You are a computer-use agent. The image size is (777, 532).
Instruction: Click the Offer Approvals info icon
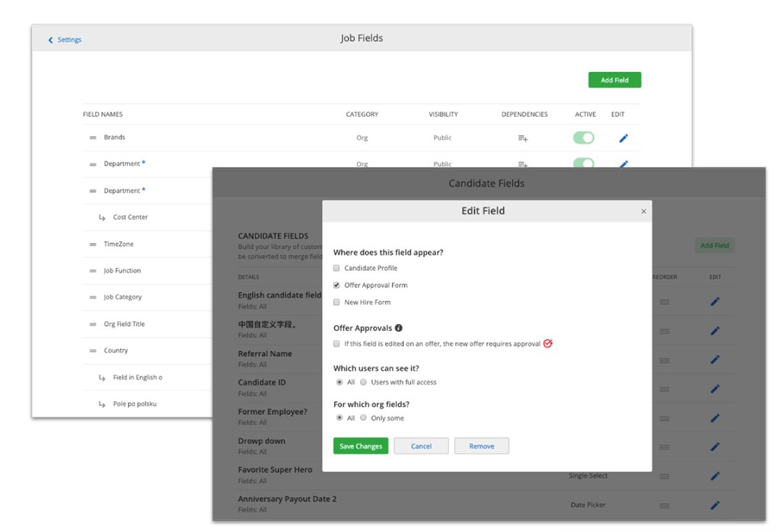point(398,328)
